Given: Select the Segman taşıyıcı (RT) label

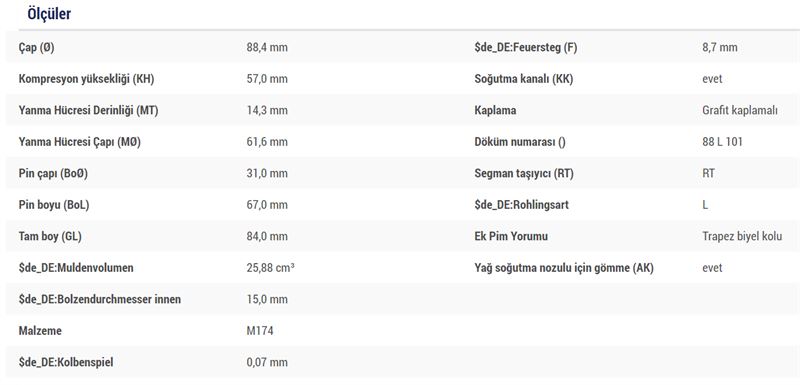Looking at the screenshot, I should (x=524, y=173).
